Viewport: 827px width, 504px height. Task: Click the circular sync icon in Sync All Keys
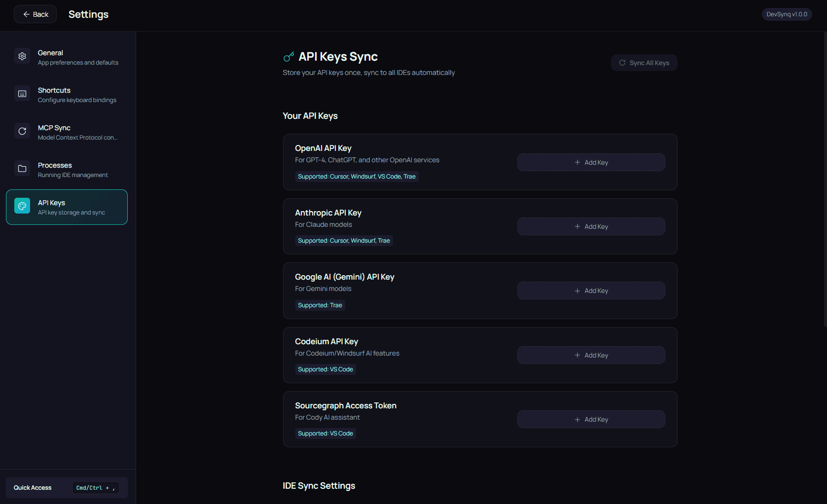(622, 62)
